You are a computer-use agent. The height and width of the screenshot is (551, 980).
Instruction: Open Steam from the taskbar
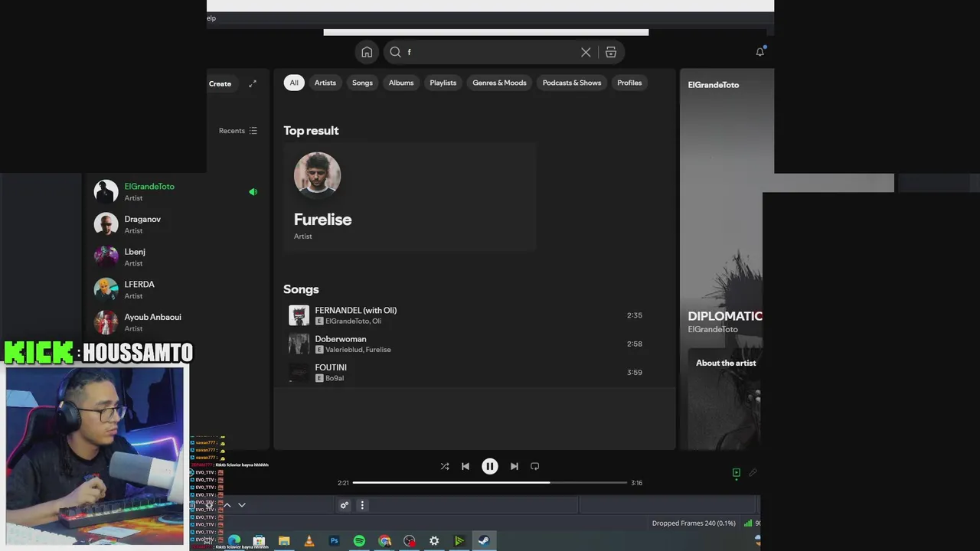(x=484, y=541)
